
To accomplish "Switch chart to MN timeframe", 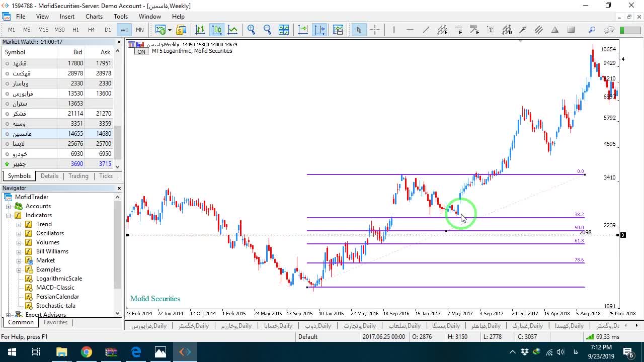I will (140, 30).
